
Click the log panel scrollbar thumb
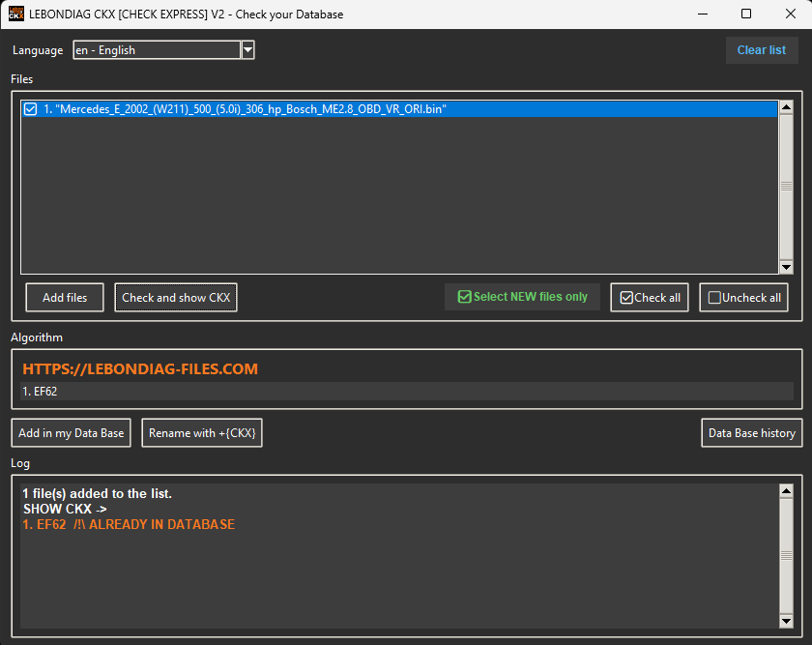coord(786,556)
